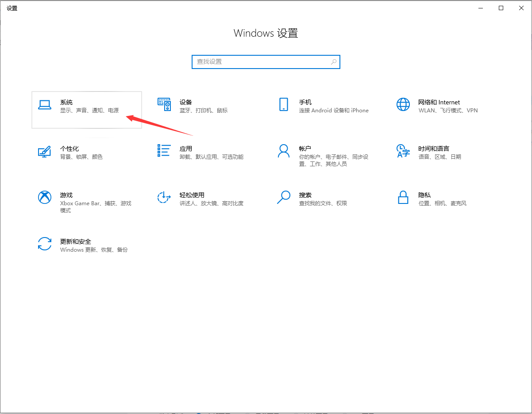Click the 隐私 title text

(425, 195)
